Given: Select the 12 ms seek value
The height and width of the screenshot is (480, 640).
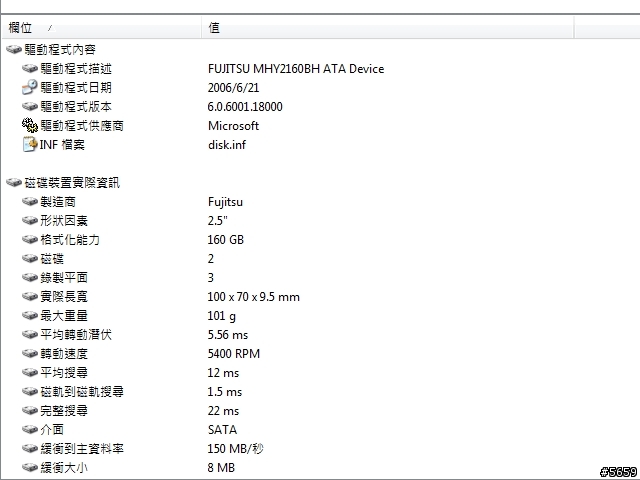Looking at the screenshot, I should (x=223, y=373).
